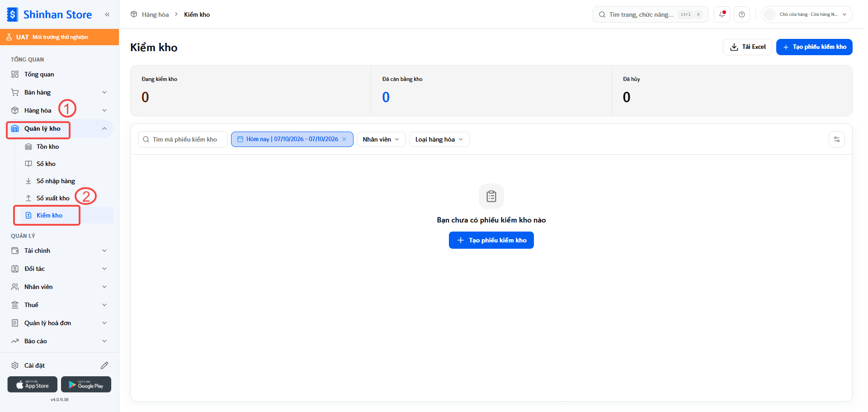Click centered Tạo phiếu kiểm kho button
The height and width of the screenshot is (412, 868).
click(x=491, y=240)
